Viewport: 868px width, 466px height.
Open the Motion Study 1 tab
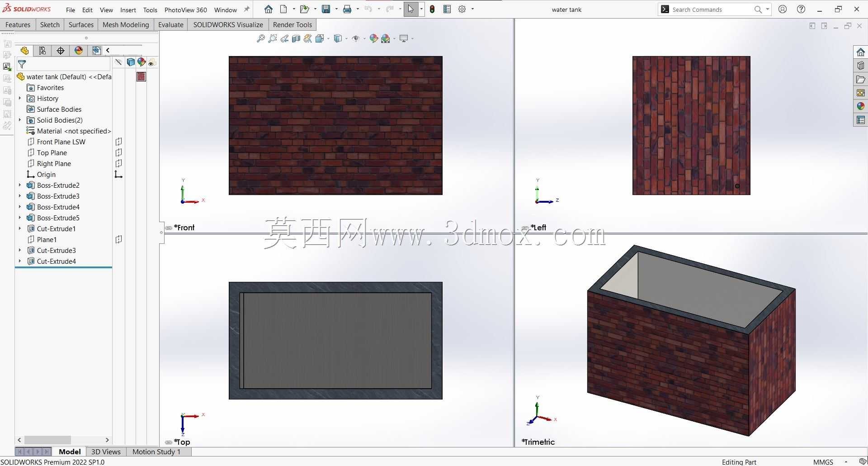[156, 452]
